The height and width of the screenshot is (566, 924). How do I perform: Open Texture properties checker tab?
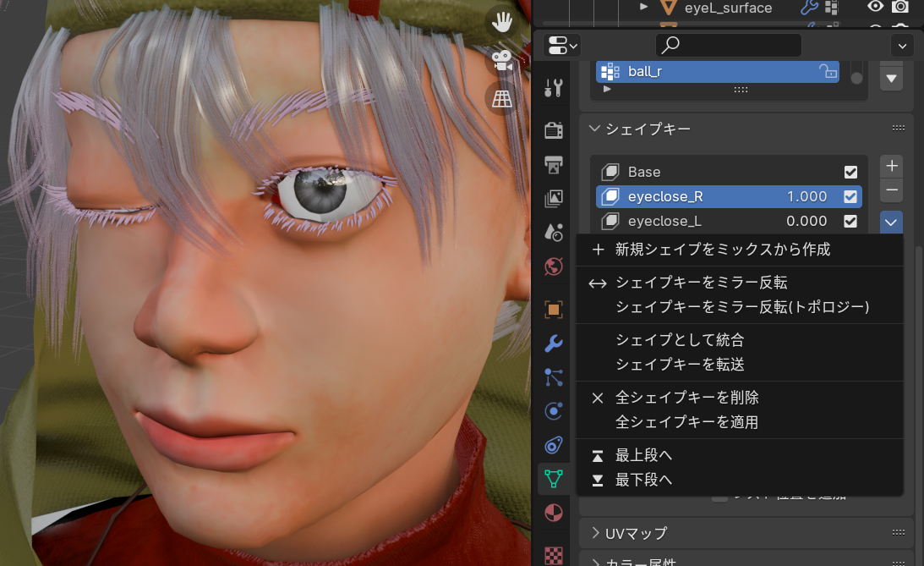(554, 555)
